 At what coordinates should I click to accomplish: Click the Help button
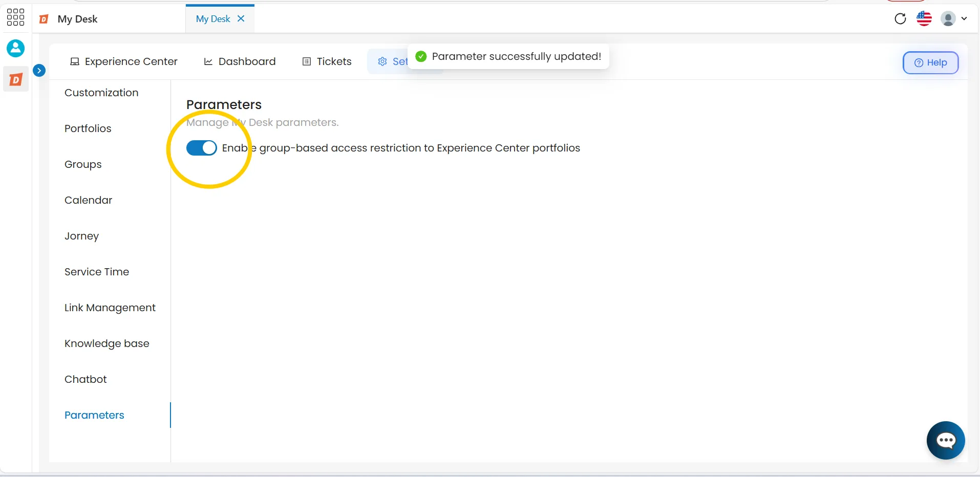pyautogui.click(x=930, y=62)
